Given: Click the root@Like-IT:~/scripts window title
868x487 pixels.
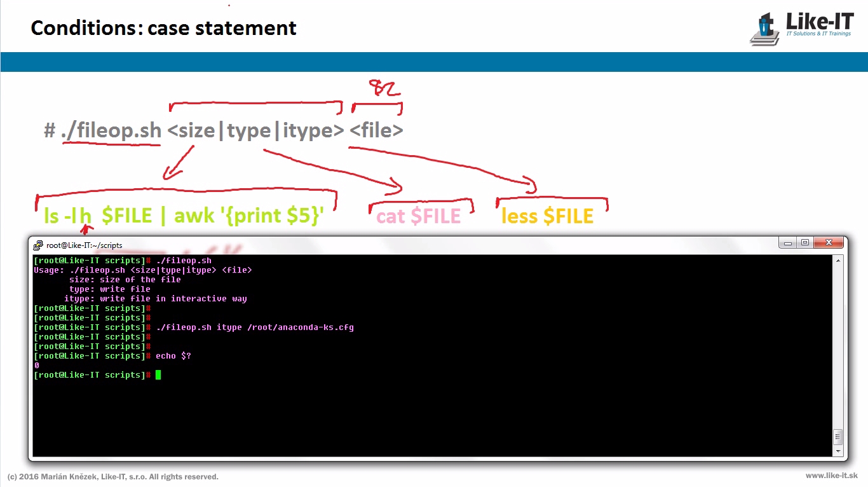Looking at the screenshot, I should click(84, 245).
